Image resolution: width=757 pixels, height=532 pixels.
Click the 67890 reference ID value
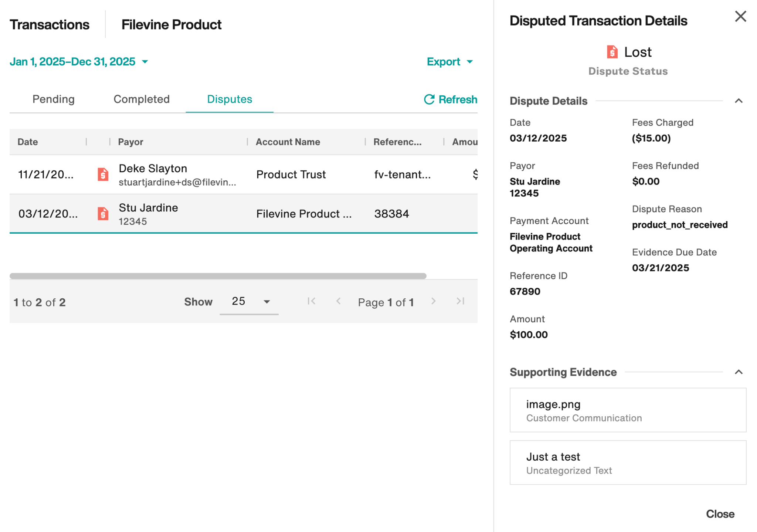(525, 291)
